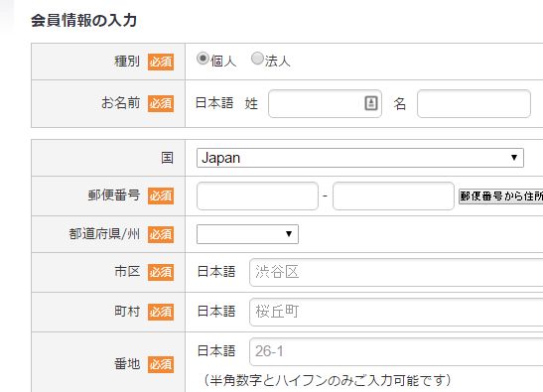Click the 種別 row label
This screenshot has height=392, width=543.
(x=127, y=62)
